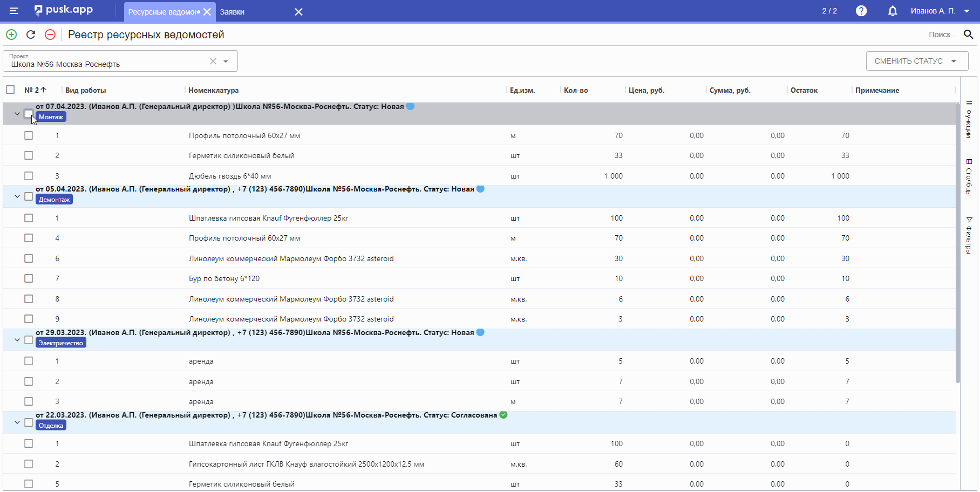Click the Сумма, руб. column header

coord(730,90)
